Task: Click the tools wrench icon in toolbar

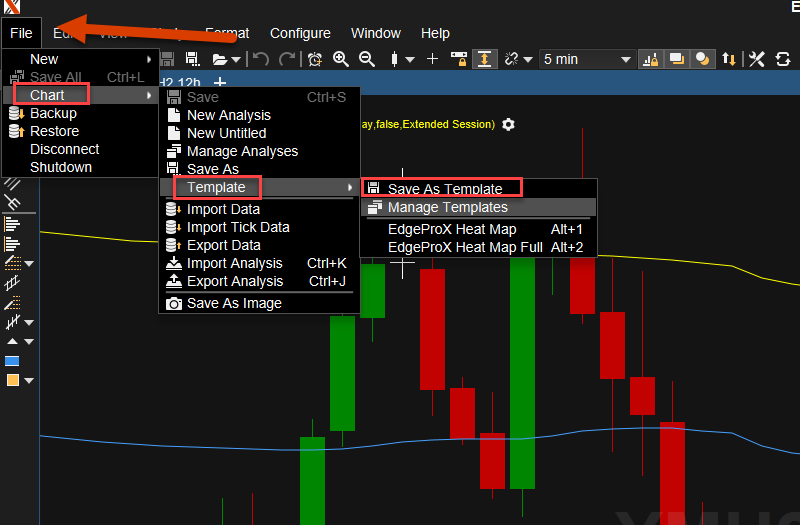Action: pos(756,59)
